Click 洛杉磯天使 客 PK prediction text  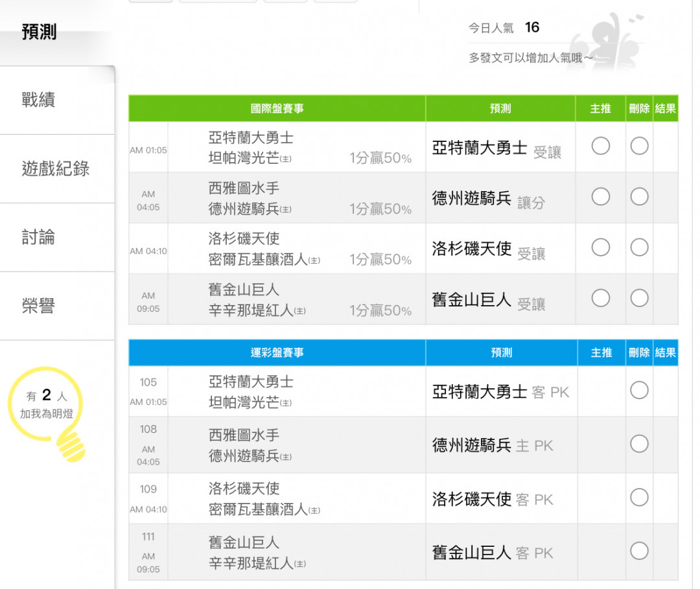493,499
